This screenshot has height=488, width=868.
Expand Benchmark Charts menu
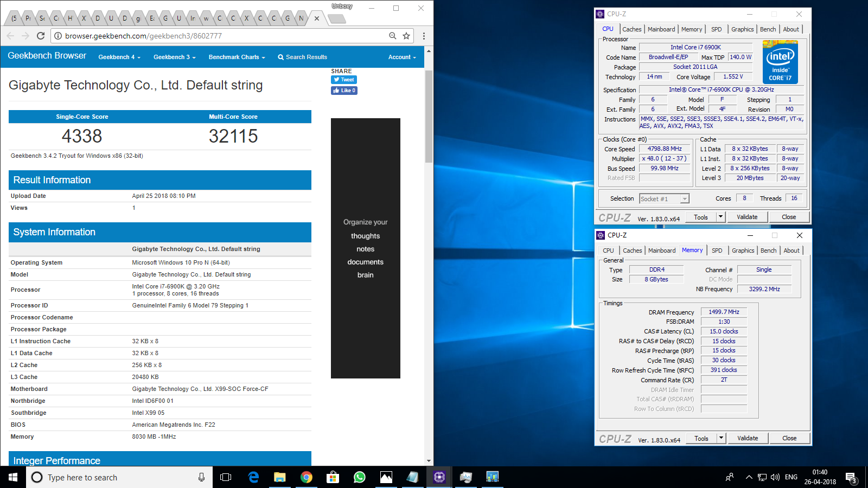pos(237,57)
